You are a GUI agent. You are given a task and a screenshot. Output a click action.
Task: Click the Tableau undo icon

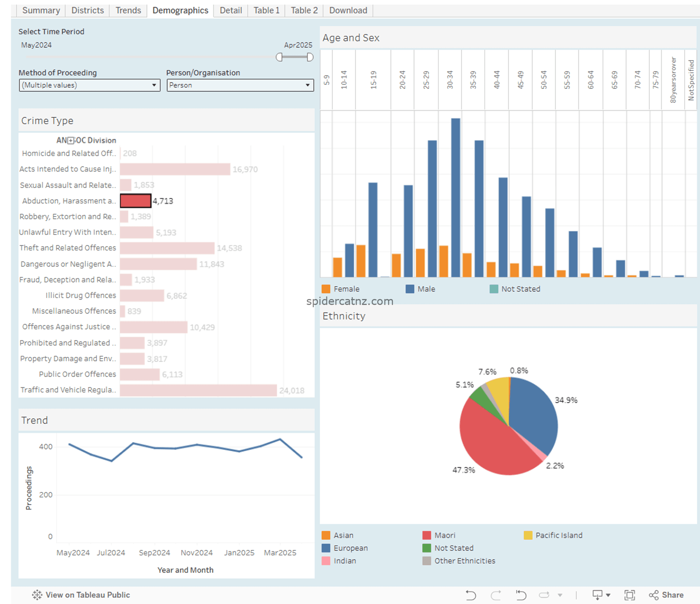pos(470,595)
